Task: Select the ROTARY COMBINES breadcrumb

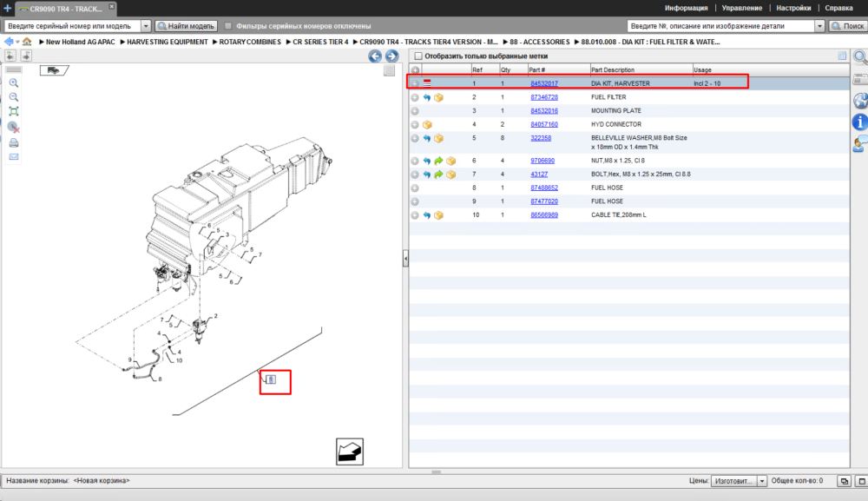Action: (250, 42)
